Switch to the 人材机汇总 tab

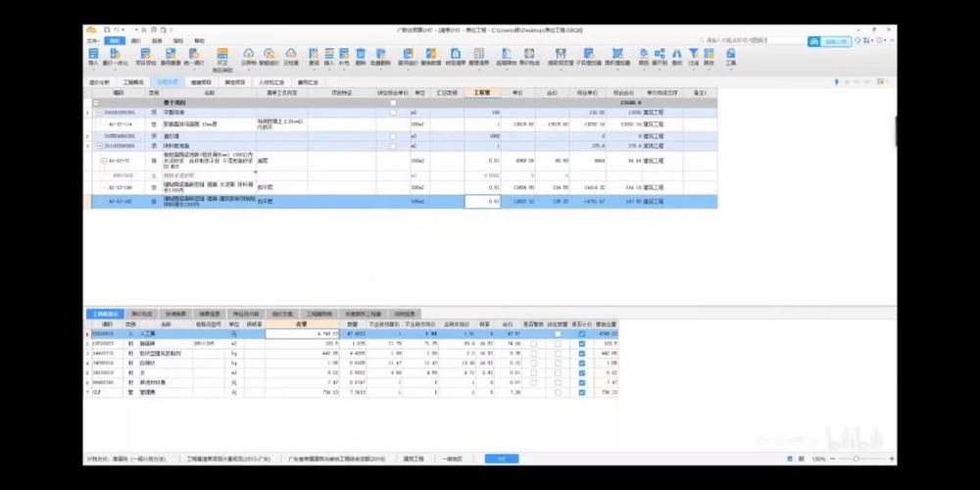tap(271, 82)
